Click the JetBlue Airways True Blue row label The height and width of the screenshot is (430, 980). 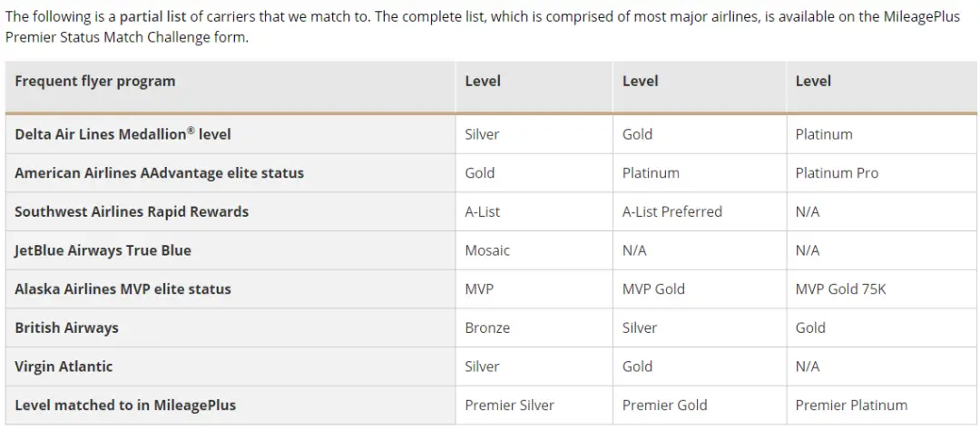[x=103, y=250]
